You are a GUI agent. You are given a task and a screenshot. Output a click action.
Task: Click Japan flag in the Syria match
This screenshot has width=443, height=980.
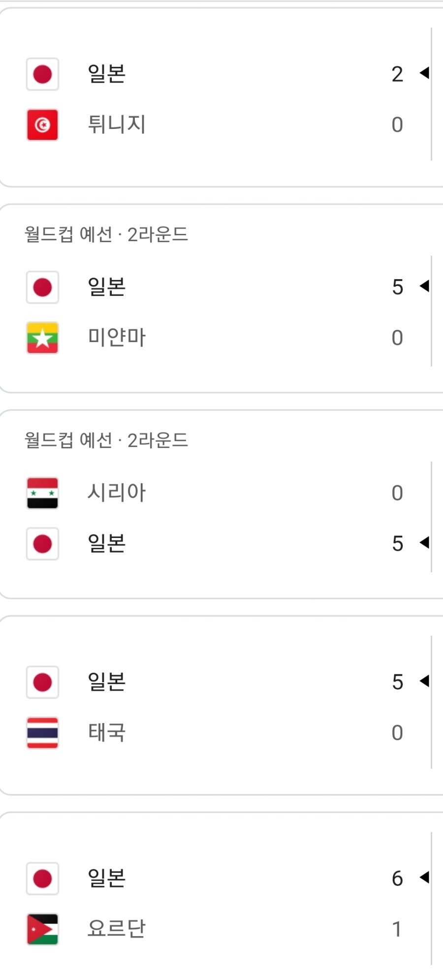pyautogui.click(x=42, y=544)
